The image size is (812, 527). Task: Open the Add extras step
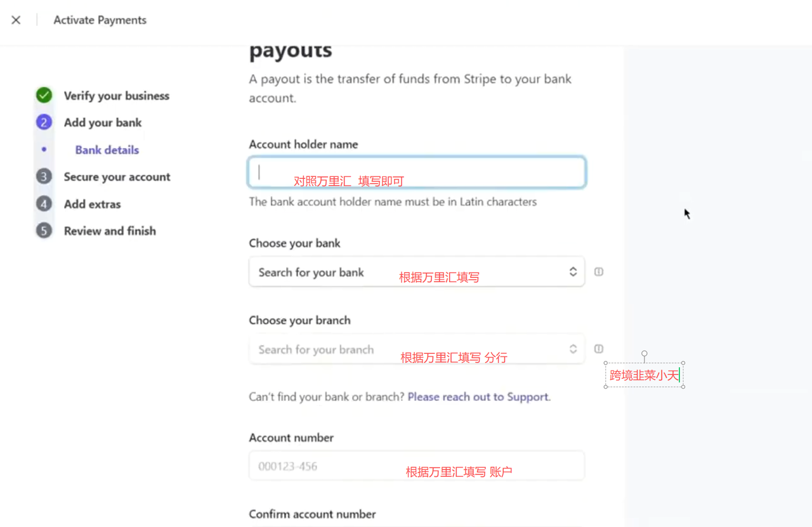pos(92,204)
